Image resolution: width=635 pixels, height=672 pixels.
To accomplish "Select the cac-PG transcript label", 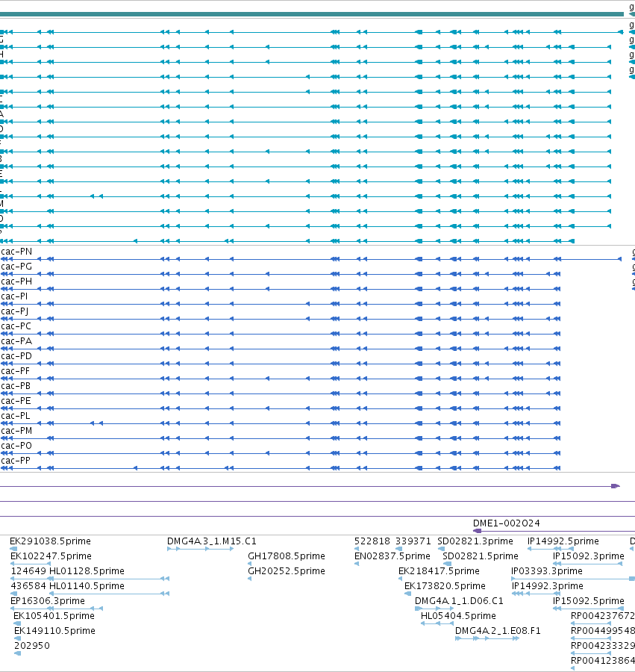I will (x=16, y=267).
